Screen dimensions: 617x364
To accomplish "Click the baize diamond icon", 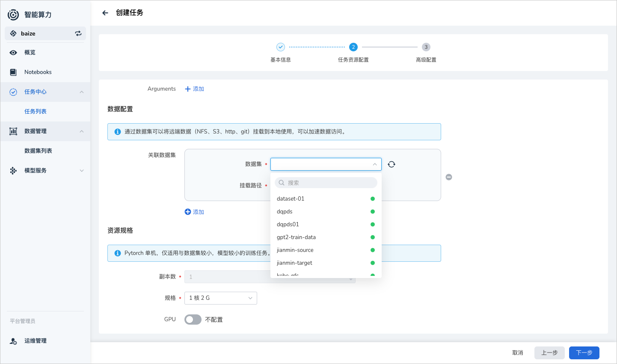I will (x=13, y=33).
